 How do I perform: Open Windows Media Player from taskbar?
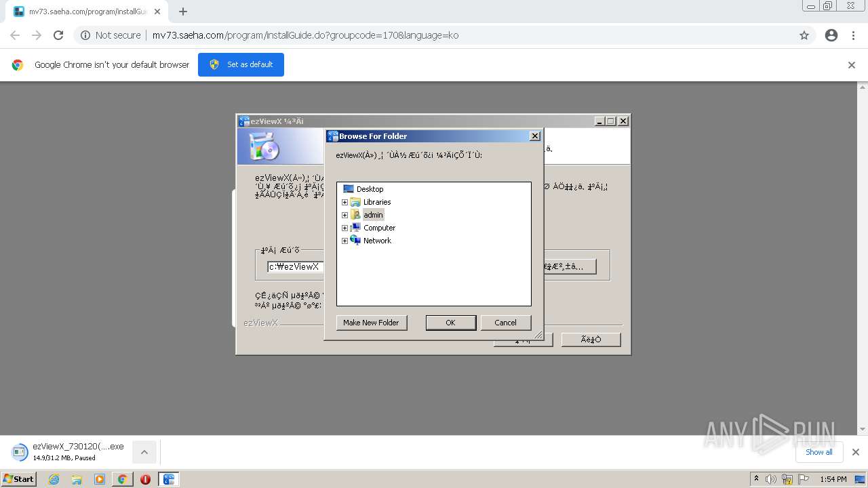(x=100, y=479)
